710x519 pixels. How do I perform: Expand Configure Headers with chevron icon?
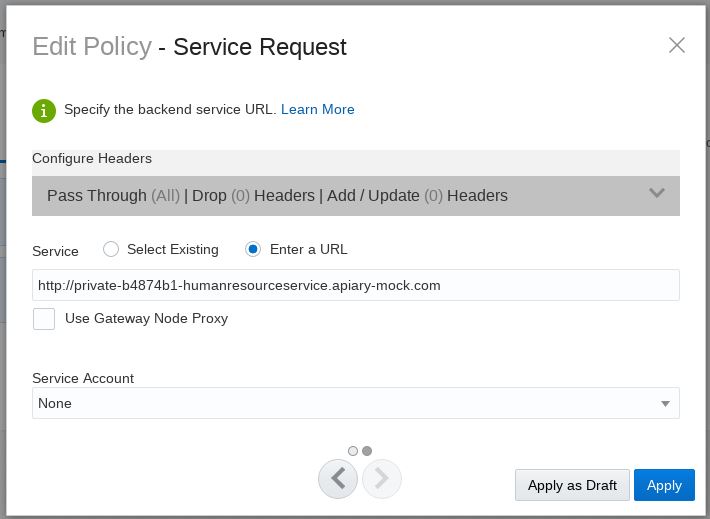pyautogui.click(x=657, y=194)
